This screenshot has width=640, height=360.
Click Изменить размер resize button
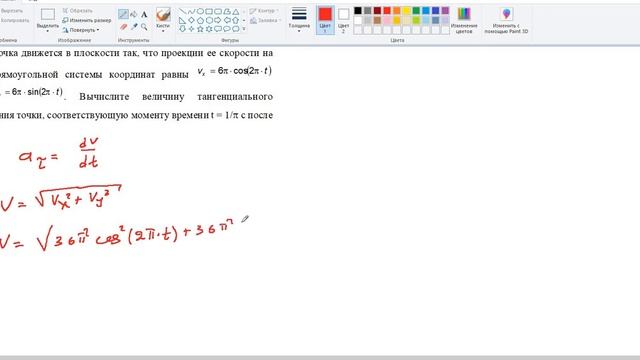87,20
